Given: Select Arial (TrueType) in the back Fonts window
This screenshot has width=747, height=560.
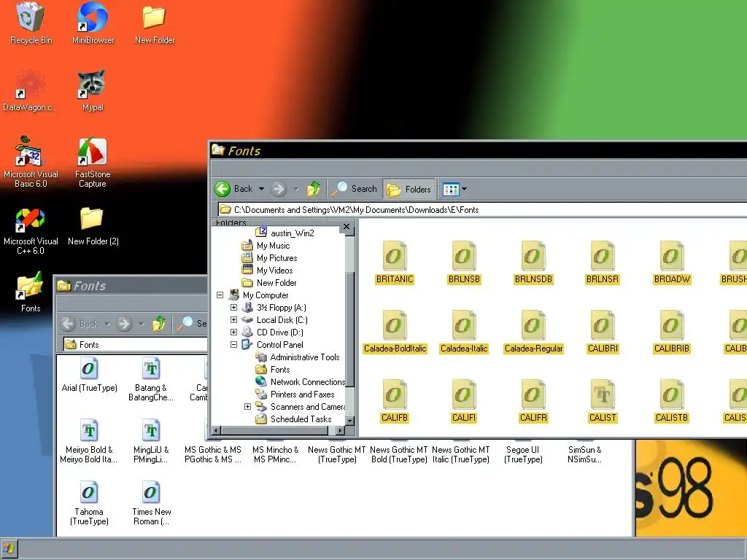Looking at the screenshot, I should tap(89, 376).
